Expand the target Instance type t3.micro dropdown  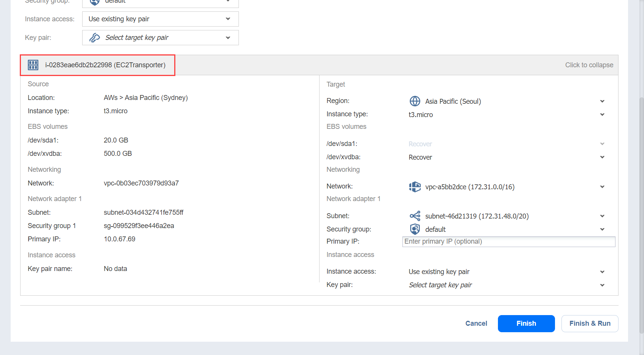tap(602, 114)
